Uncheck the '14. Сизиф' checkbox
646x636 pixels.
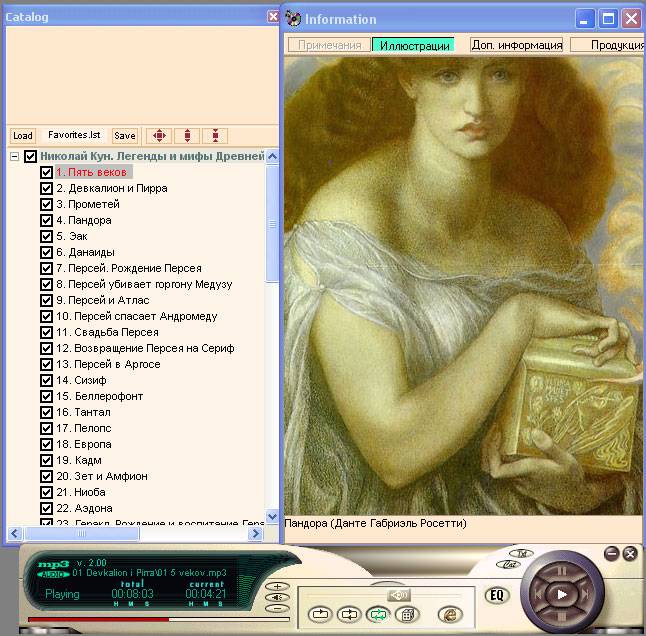point(47,380)
